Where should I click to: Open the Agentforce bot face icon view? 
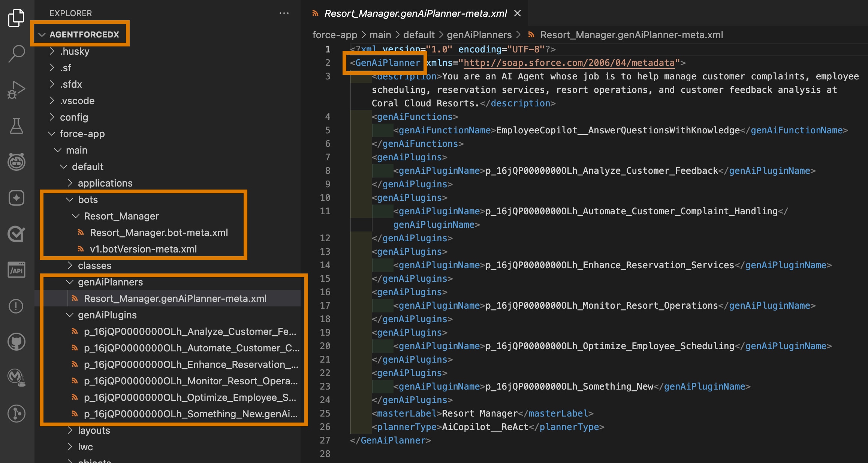(x=16, y=162)
